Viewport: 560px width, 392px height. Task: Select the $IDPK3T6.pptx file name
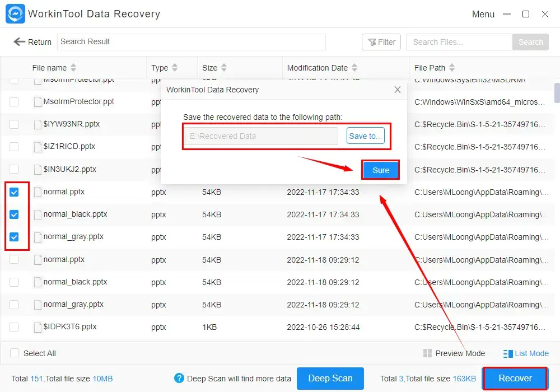[x=70, y=326]
